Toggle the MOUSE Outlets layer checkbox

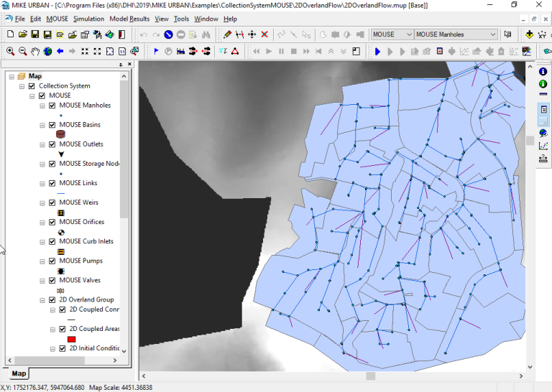(x=52, y=144)
